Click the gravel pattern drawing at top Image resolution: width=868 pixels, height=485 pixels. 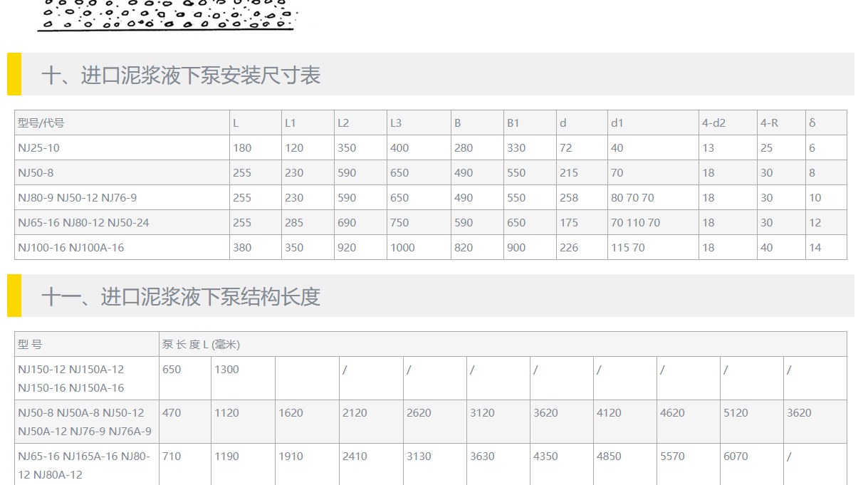click(166, 16)
